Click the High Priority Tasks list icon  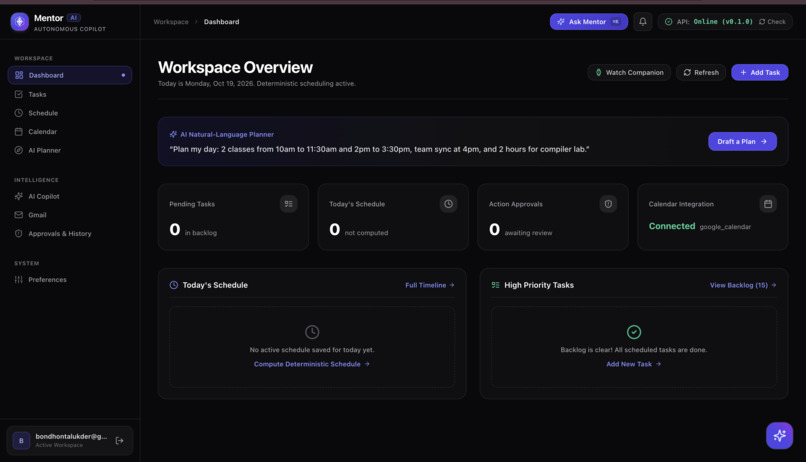coord(496,285)
